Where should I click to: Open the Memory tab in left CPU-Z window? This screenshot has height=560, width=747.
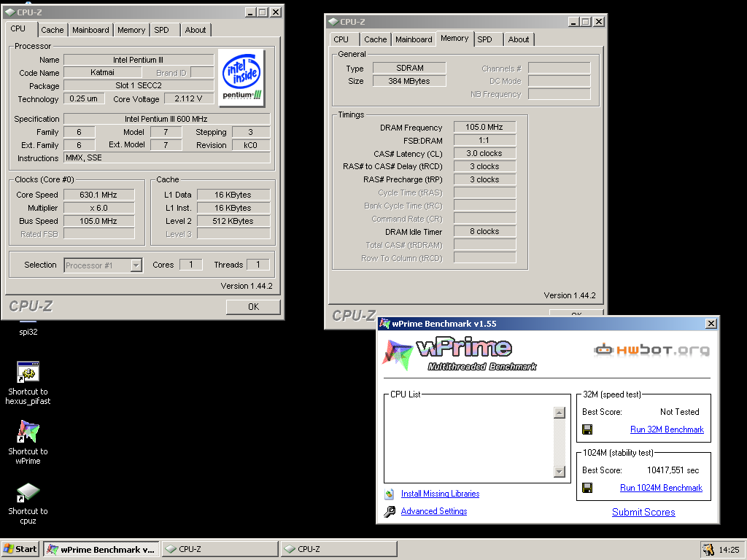coord(131,30)
